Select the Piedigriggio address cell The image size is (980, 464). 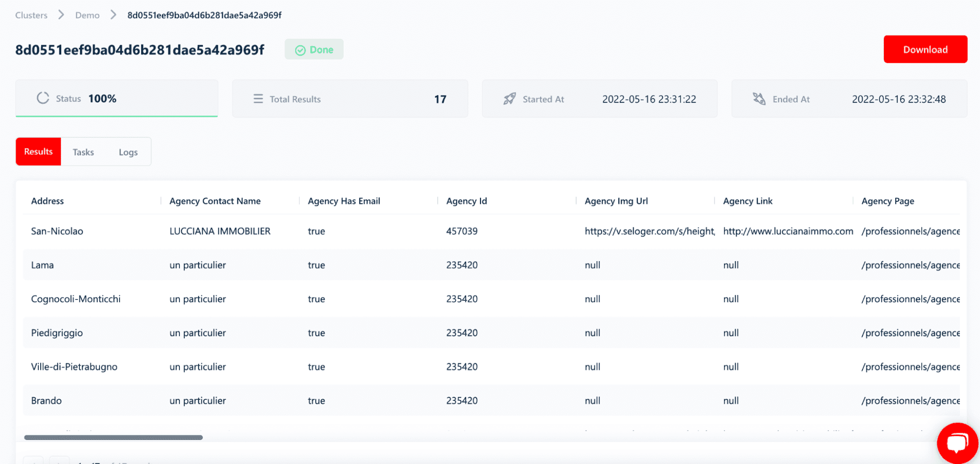(57, 333)
